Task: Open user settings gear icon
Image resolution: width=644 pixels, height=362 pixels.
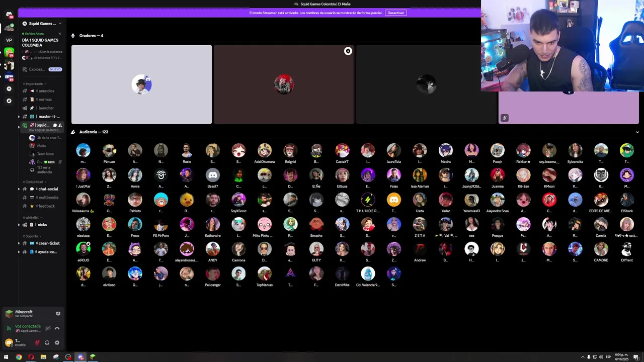Action: [x=57, y=343]
